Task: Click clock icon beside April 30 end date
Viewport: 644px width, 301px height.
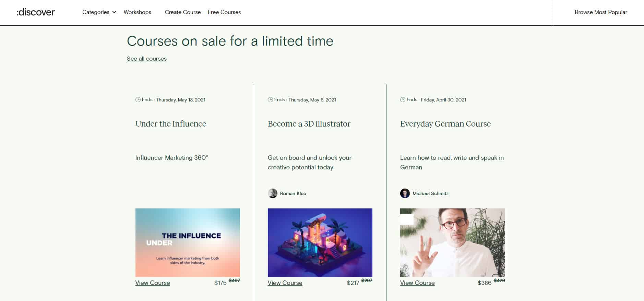Action: tap(403, 100)
